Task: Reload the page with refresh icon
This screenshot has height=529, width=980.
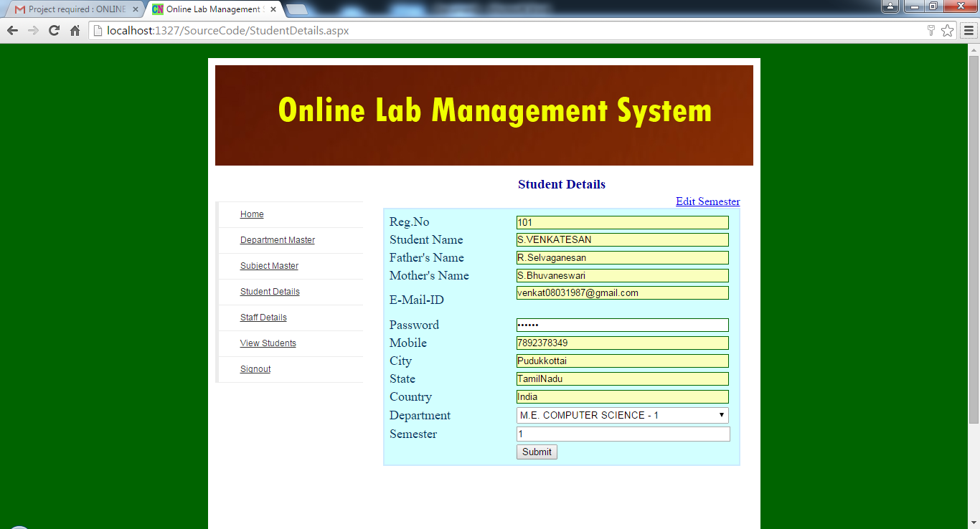Action: [x=54, y=31]
